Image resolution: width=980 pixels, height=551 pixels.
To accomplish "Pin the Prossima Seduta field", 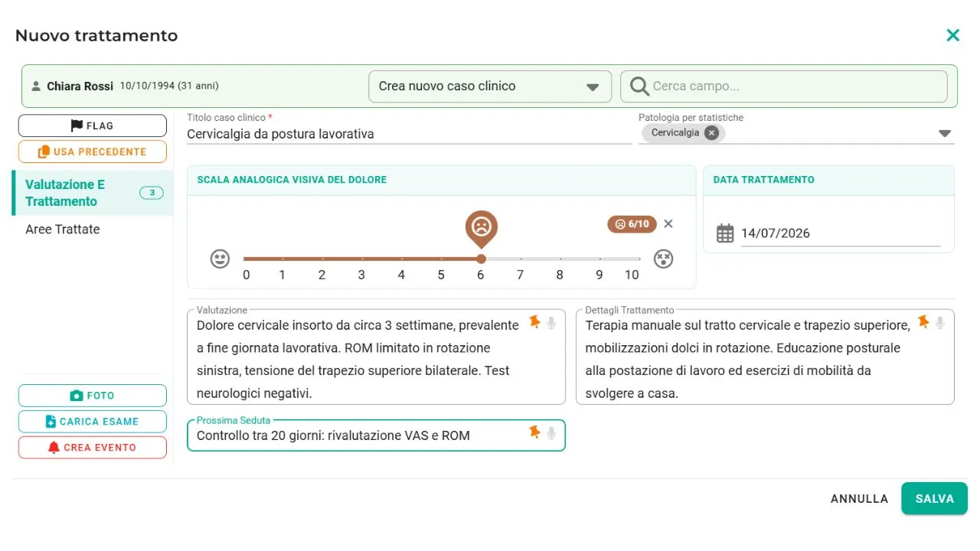I will click(x=535, y=432).
